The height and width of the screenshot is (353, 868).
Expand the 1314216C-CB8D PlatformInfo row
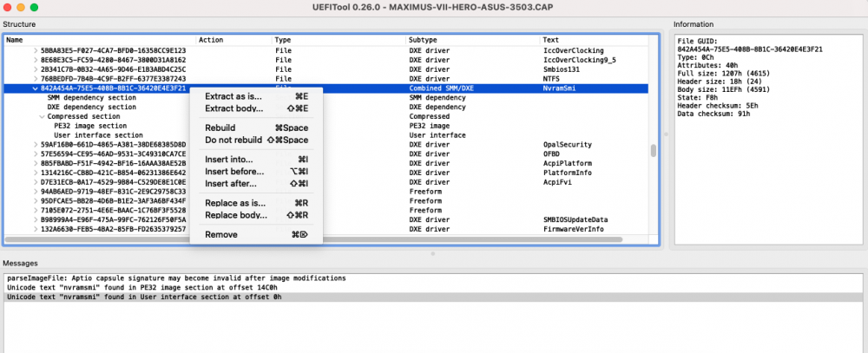point(36,173)
